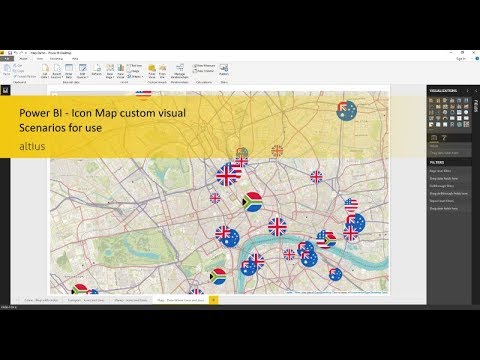Click the Paste button in the ribbon
The height and width of the screenshot is (360, 480).
[x=6, y=70]
